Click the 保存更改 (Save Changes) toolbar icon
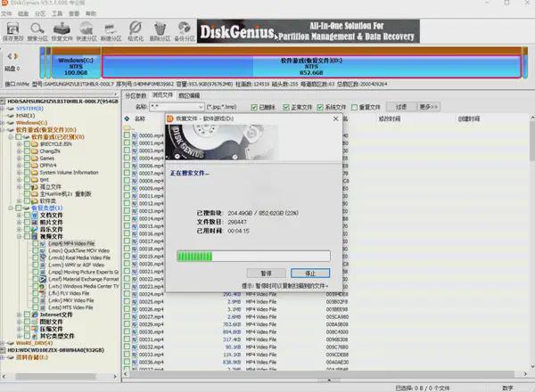535x392 pixels. (x=13, y=32)
